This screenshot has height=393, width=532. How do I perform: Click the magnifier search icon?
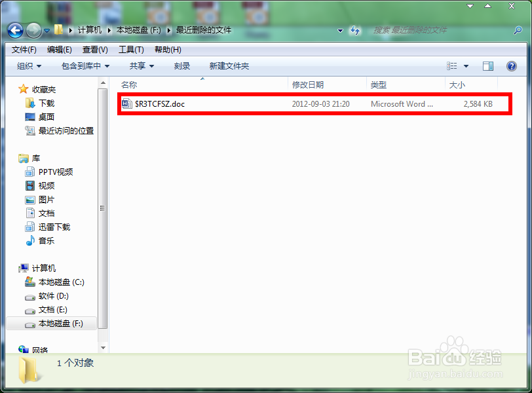click(518, 30)
